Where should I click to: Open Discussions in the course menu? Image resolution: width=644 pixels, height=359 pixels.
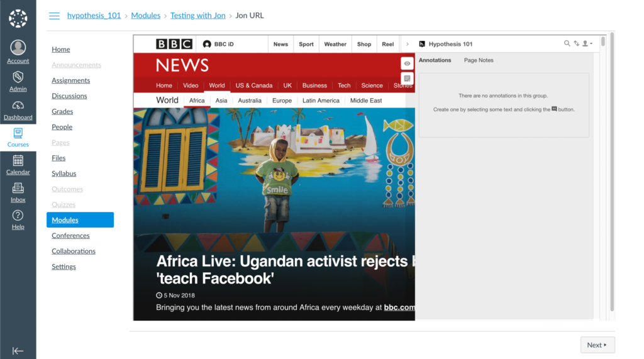(69, 96)
